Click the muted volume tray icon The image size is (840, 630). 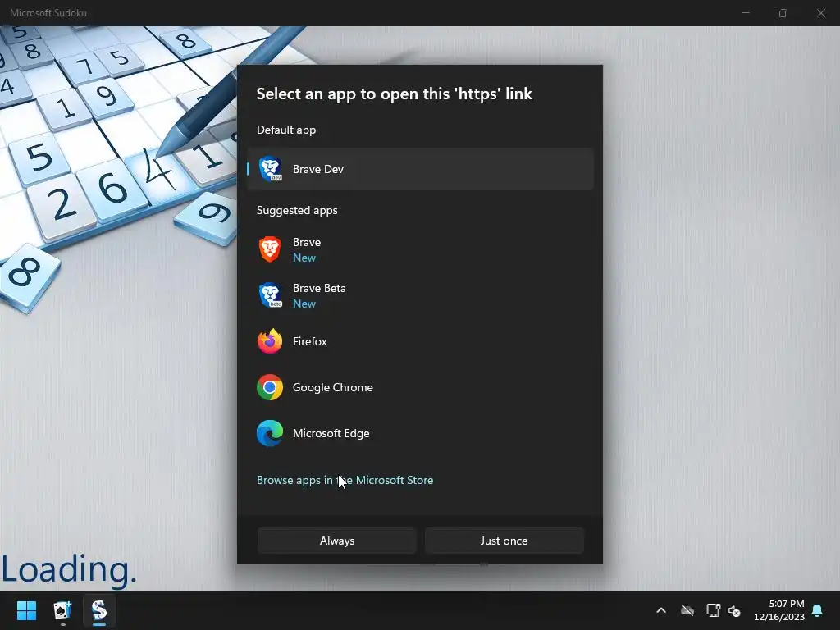(x=734, y=610)
